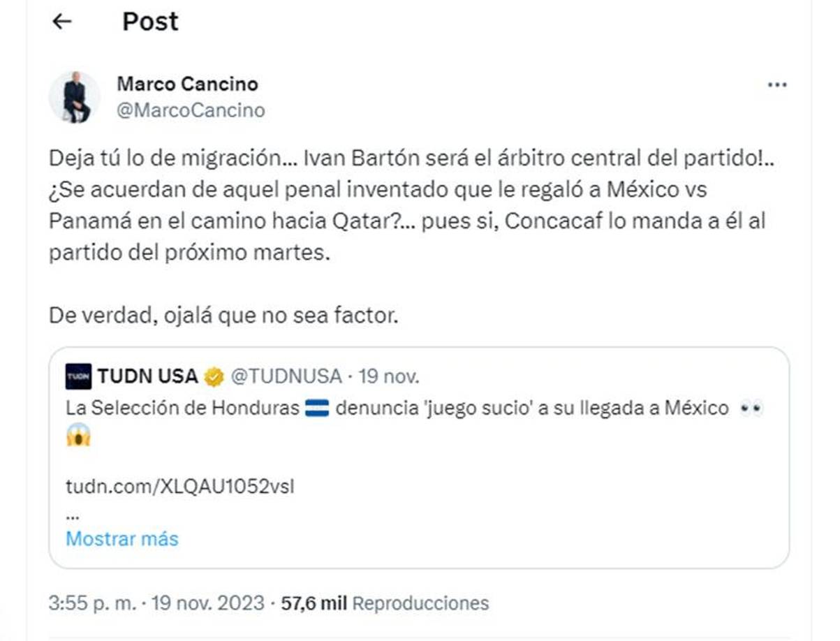Click Marco Cancino's display name
840x641 pixels.
(186, 84)
